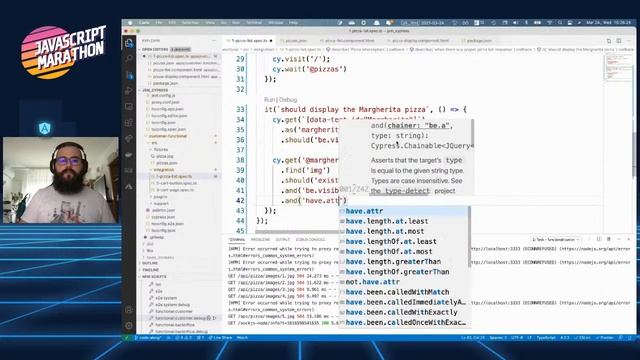Run the functional:customer:debug npm script play icon
This screenshot has width=640, height=360.
pyautogui.click(x=214, y=318)
